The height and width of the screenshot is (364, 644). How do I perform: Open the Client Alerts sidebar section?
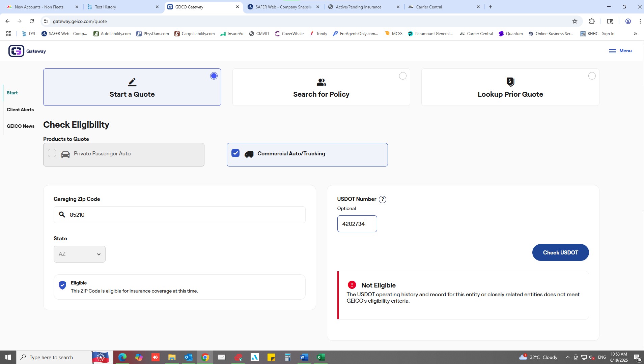20,110
